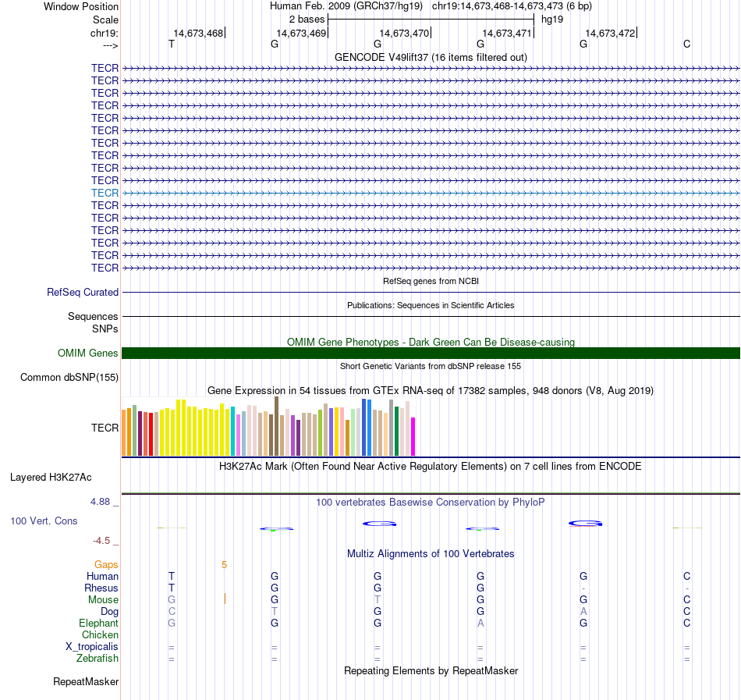This screenshot has height=700, width=741.
Task: Click the orange gap number 5
Action: (225, 564)
